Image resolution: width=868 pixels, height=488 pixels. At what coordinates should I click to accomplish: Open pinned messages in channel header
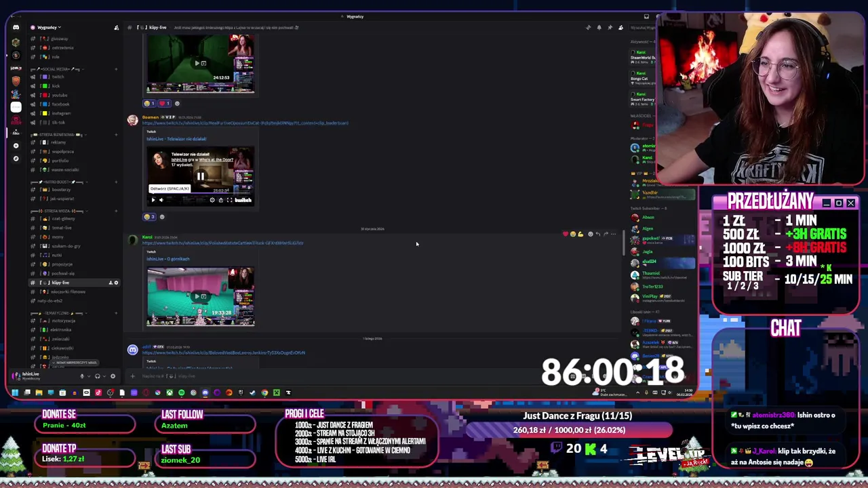click(610, 28)
